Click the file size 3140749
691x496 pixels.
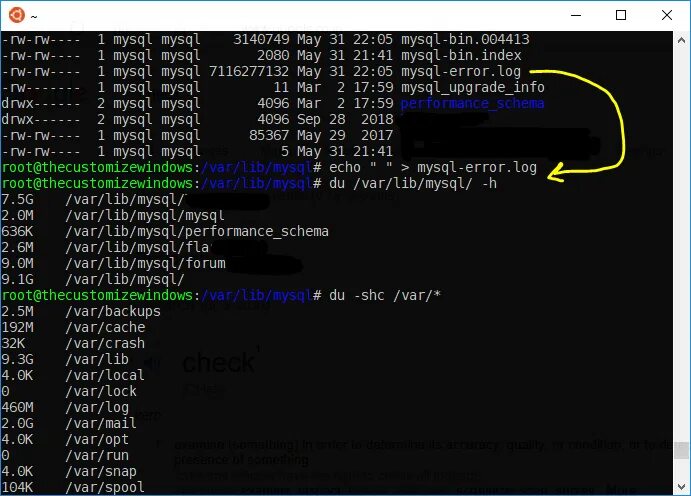(x=261, y=39)
